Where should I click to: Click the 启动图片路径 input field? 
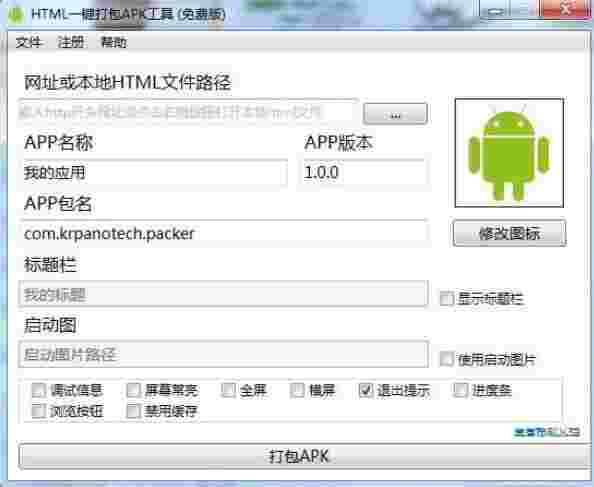coord(223,354)
